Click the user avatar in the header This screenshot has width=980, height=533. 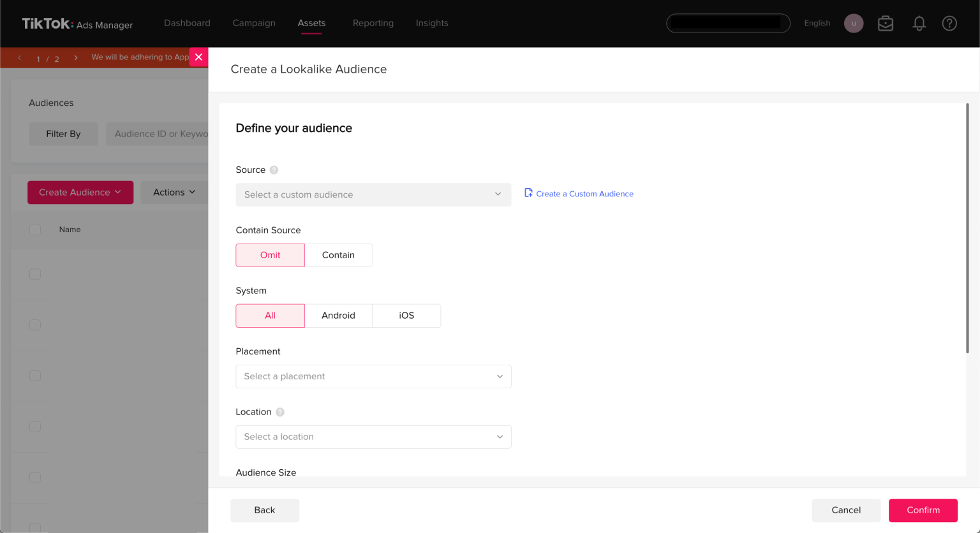tap(853, 23)
